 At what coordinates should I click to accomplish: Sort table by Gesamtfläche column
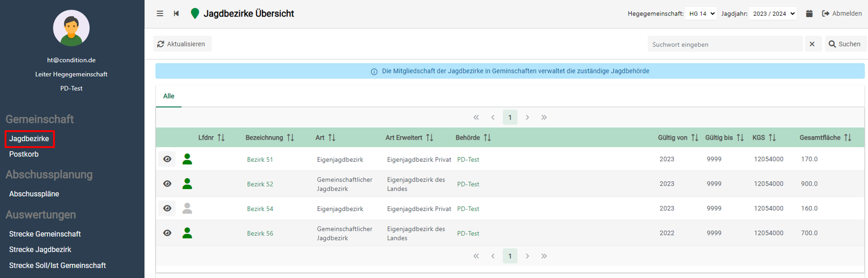click(848, 138)
